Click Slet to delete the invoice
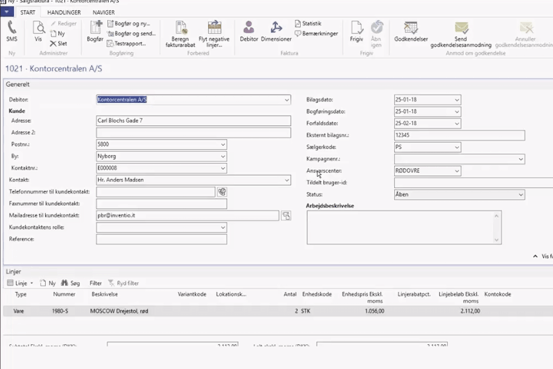This screenshot has height=369, width=553. [59, 44]
